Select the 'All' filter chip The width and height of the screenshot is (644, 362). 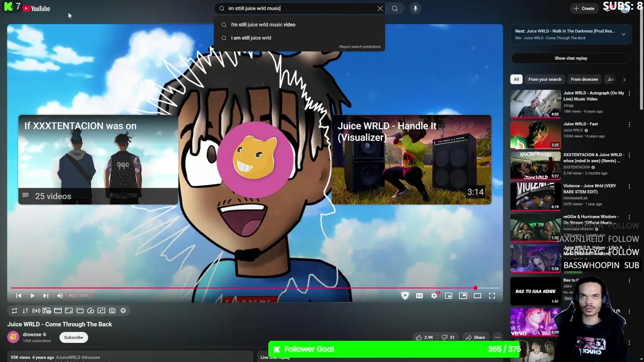[x=516, y=79]
